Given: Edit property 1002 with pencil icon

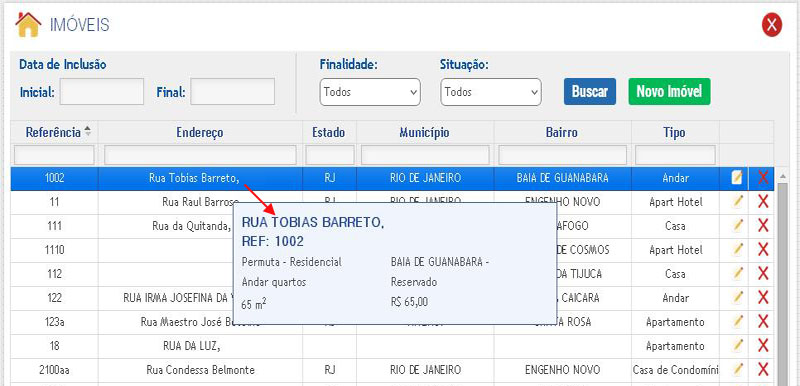Looking at the screenshot, I should pyautogui.click(x=736, y=178).
